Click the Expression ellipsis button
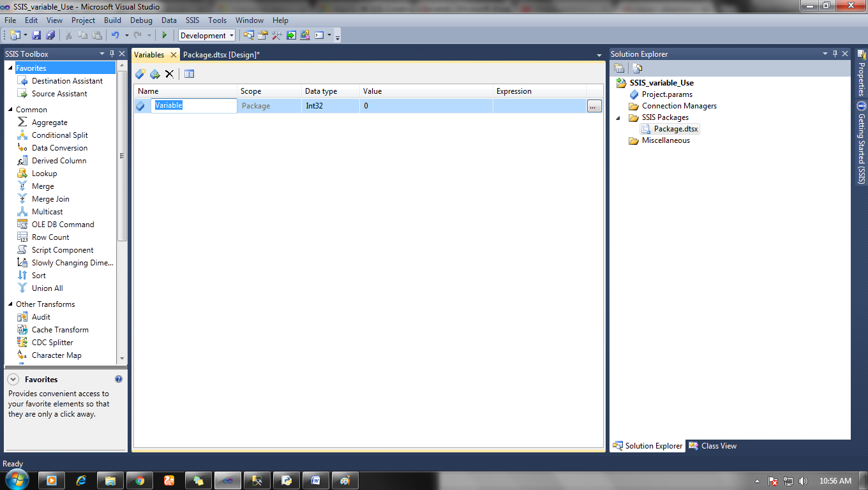 click(594, 106)
